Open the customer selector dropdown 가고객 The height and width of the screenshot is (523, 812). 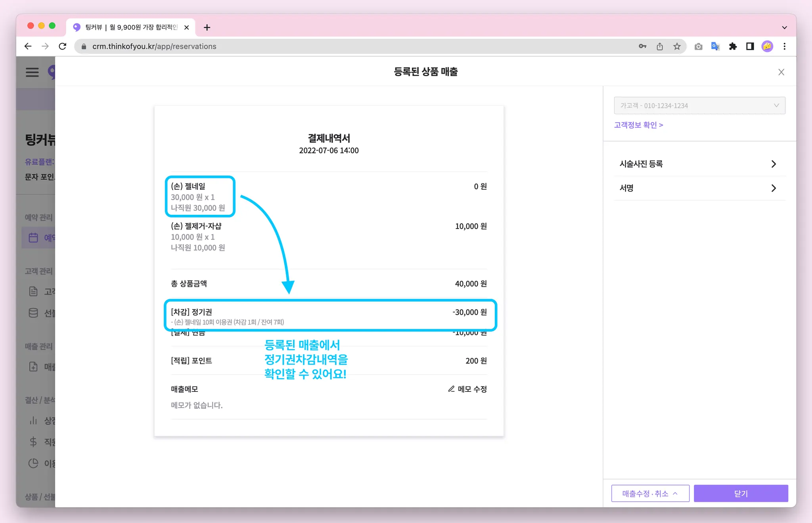[699, 106]
